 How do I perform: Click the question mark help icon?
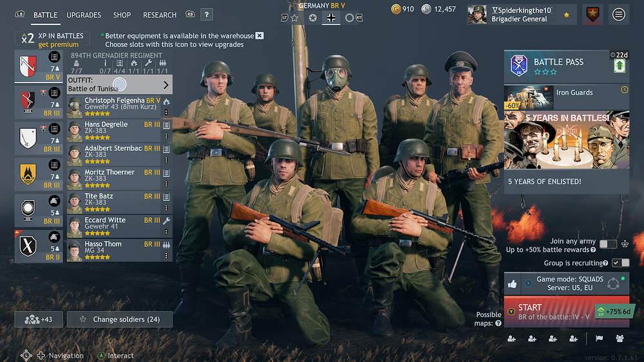[207, 15]
